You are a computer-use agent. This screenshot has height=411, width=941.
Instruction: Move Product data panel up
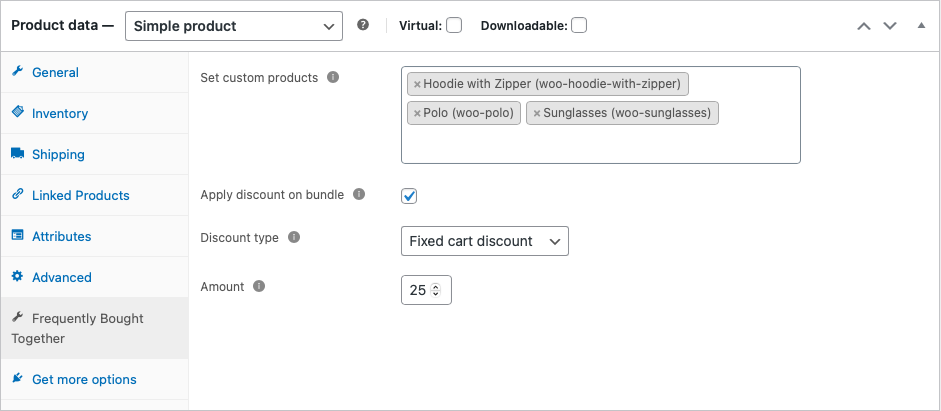pos(864,26)
